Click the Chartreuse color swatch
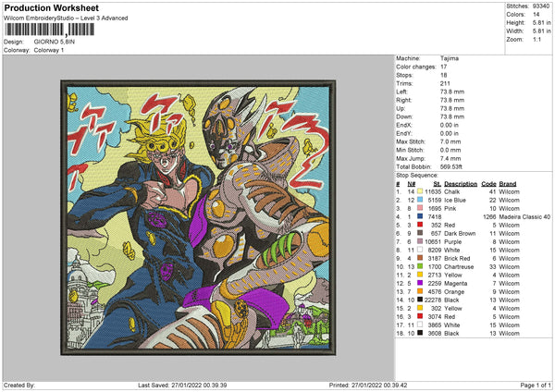555x392 pixels. click(420, 266)
